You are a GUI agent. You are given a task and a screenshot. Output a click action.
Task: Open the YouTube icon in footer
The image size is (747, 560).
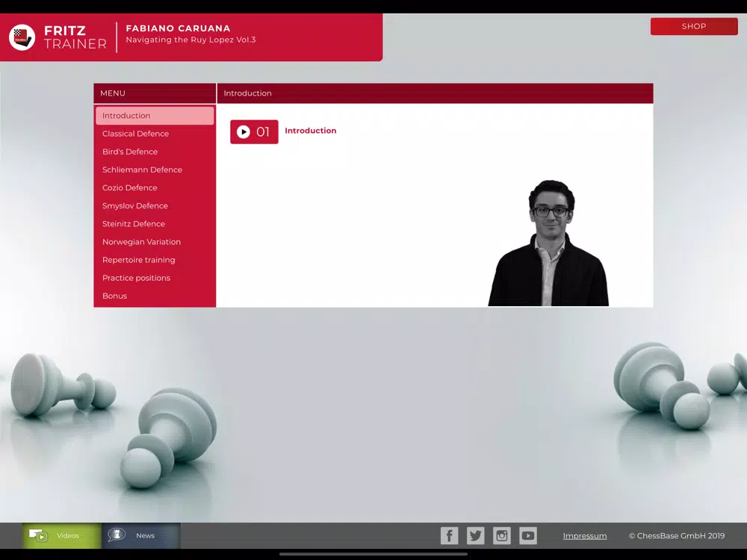coord(528,535)
